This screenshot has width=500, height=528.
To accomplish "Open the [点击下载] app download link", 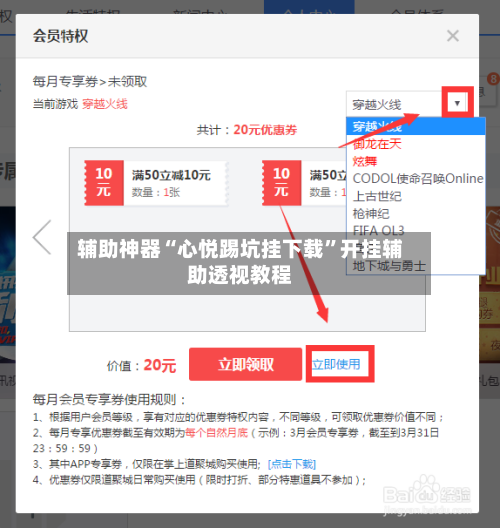I will [x=292, y=464].
